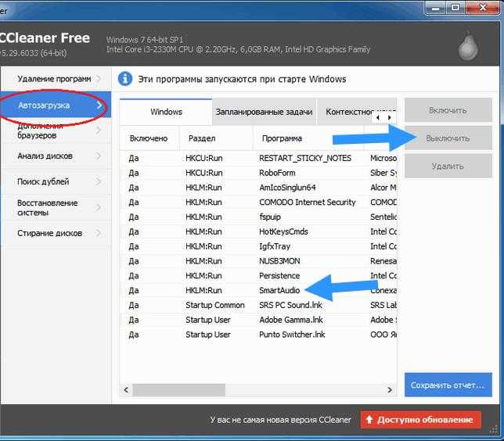This screenshot has width=504, height=441.
Task: Switch to Запланированные задачи tab
Action: [x=264, y=112]
